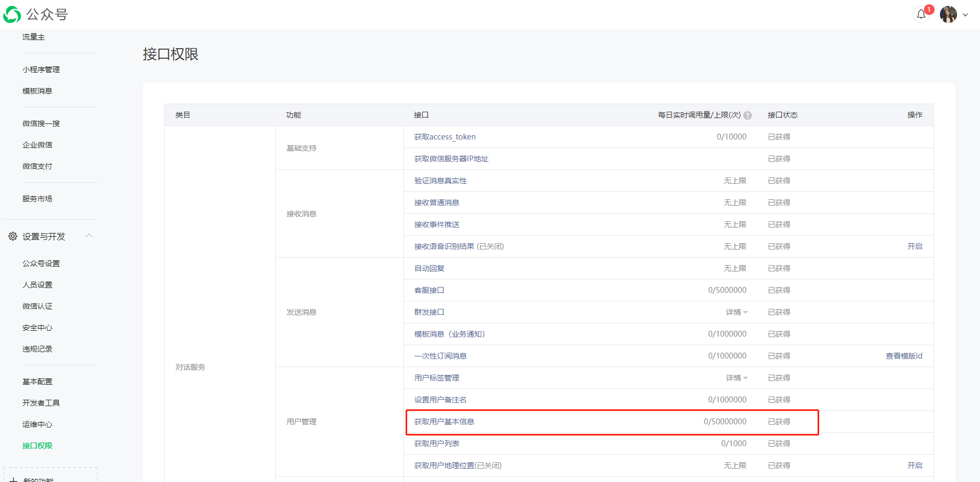Click 获取微信服务器IP地址 row text
Viewport: 980px width, 482px height.
coord(452,159)
